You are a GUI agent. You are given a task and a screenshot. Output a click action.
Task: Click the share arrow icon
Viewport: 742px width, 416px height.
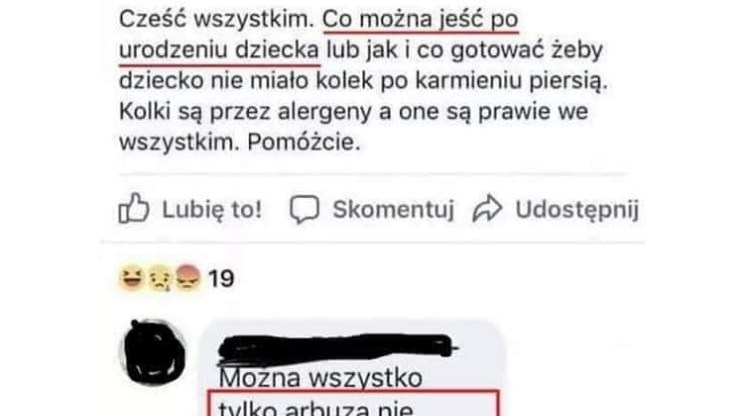pos(487,208)
